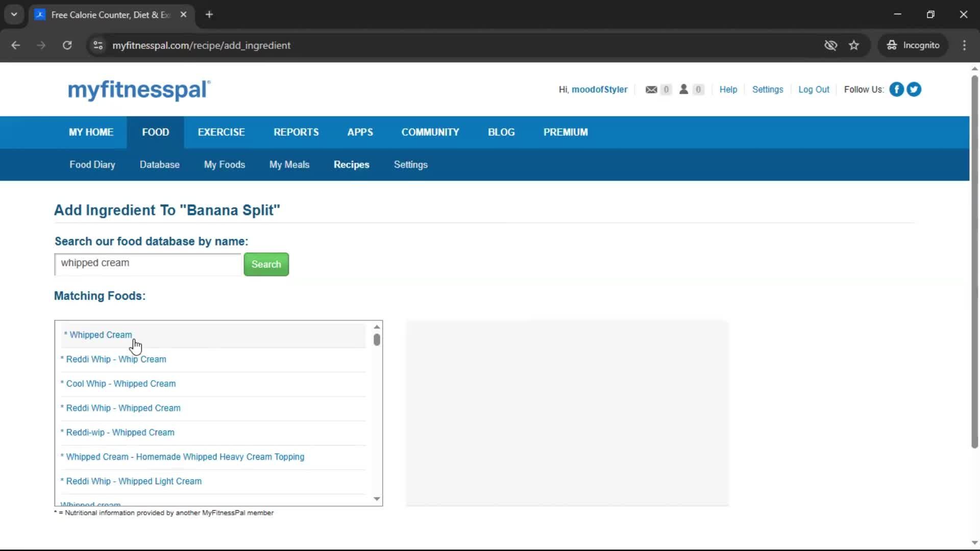Open the Chrome three-dot menu

[964, 45]
